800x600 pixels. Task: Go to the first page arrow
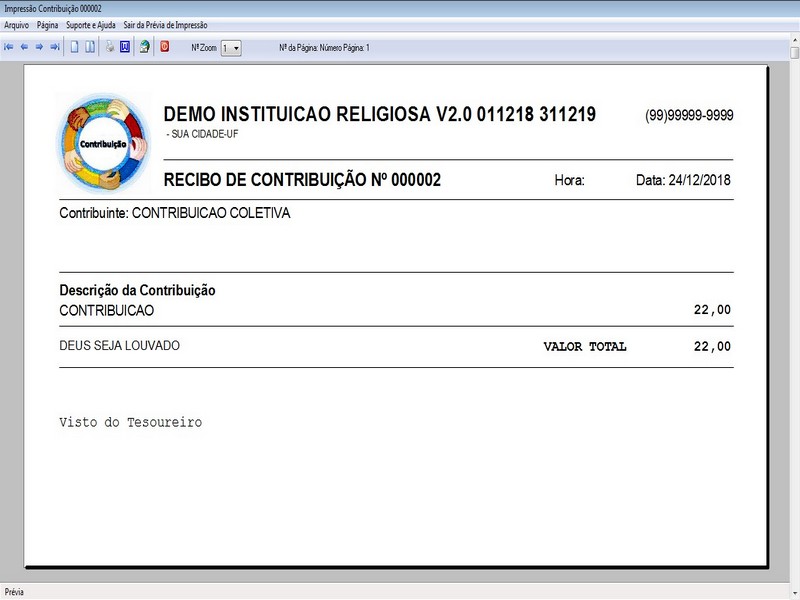[x=9, y=47]
